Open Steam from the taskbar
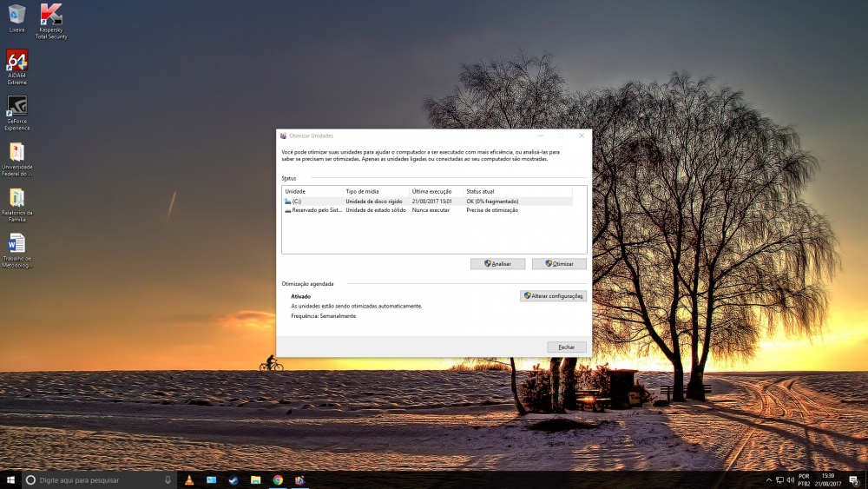This screenshot has width=868, height=489. (233, 479)
